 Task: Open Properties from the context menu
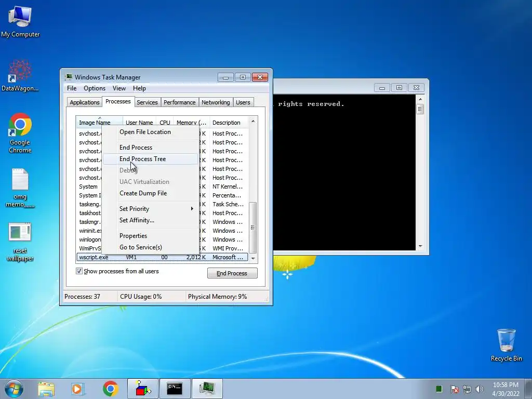click(x=150, y=236)
